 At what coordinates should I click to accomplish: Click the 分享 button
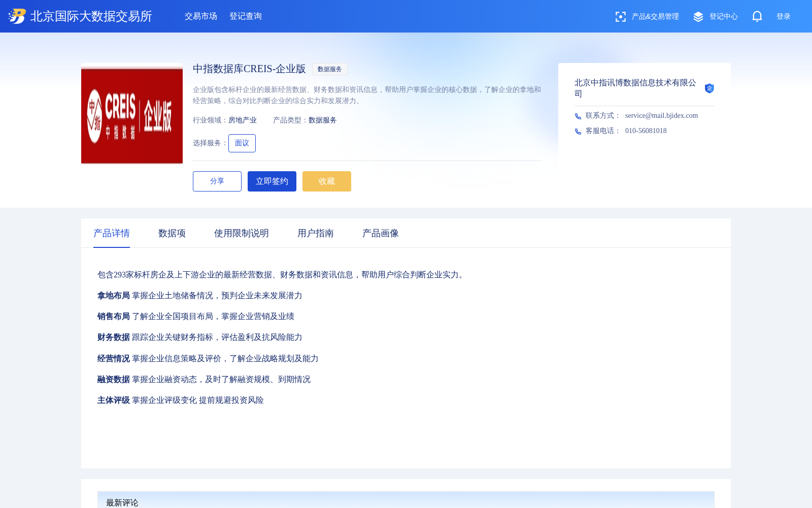coord(217,181)
